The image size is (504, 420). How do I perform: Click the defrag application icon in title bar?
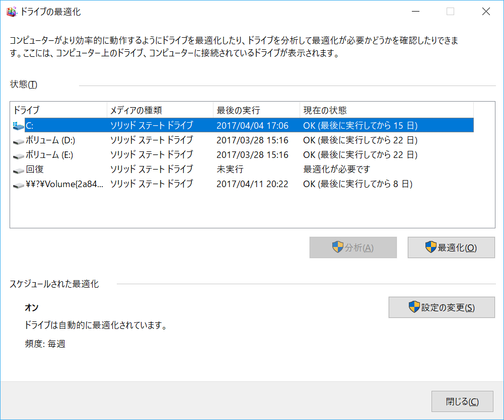point(11,11)
